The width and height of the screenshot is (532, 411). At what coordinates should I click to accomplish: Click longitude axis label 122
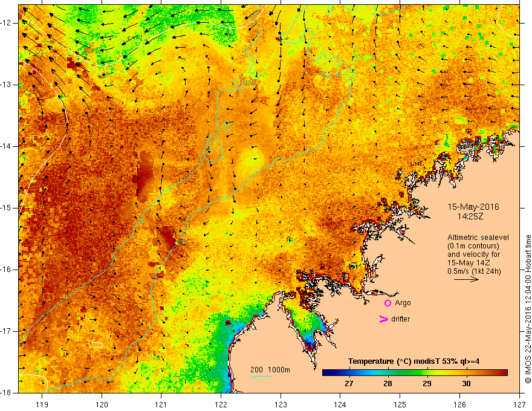pos(221,404)
